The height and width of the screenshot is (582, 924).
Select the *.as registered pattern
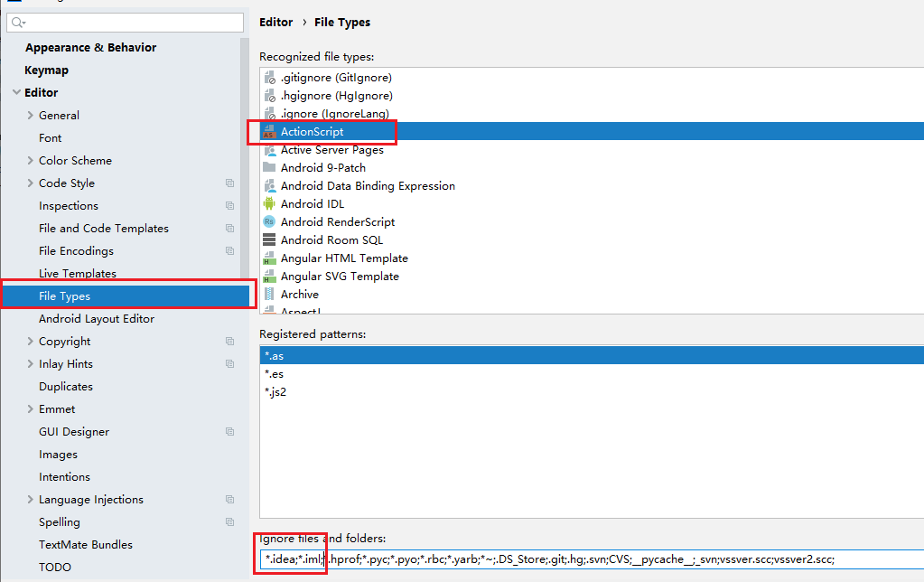[592, 355]
